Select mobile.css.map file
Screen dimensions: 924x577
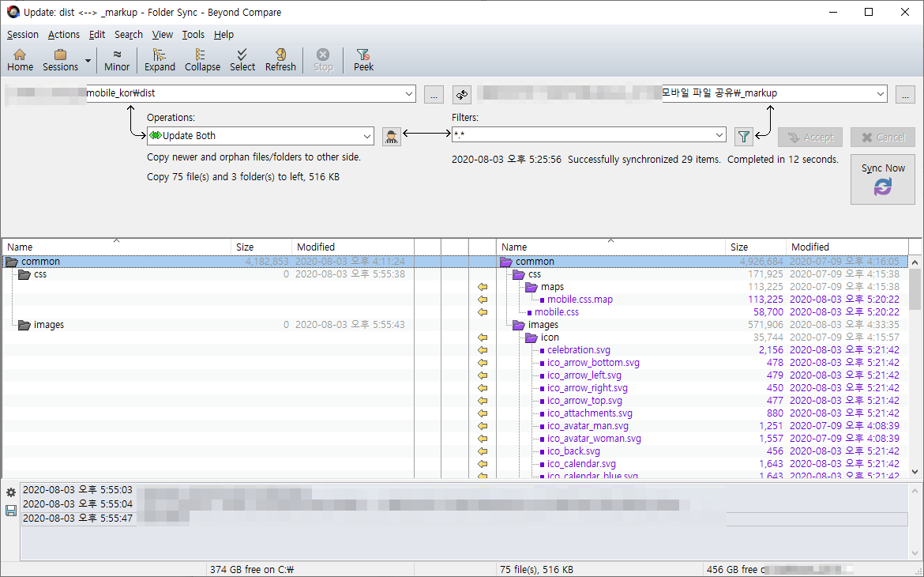point(580,299)
